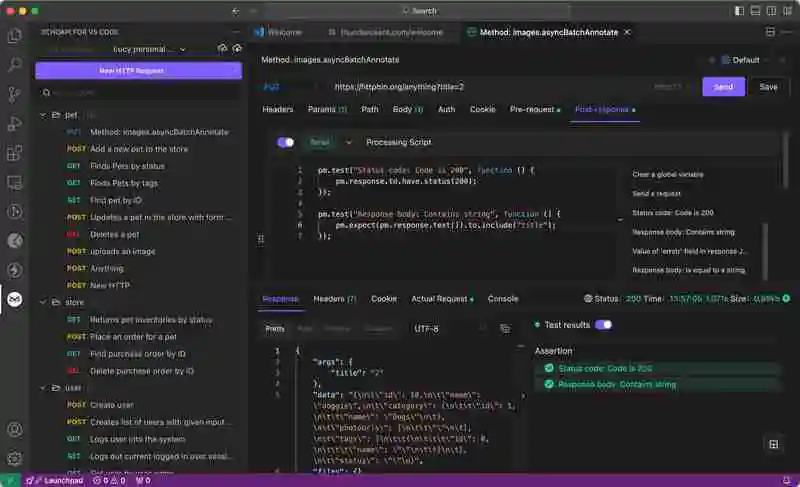Click the back navigation arrow near search
The width and height of the screenshot is (800, 487).
pos(235,11)
